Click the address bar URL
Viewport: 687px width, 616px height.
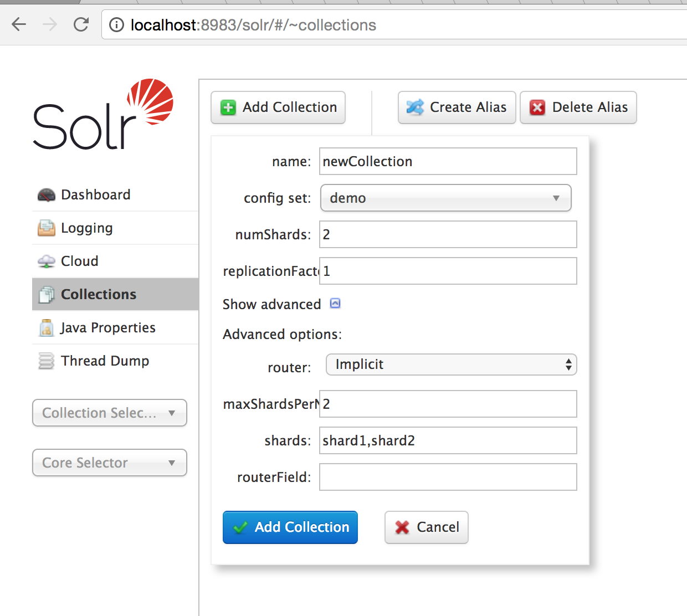(x=253, y=25)
